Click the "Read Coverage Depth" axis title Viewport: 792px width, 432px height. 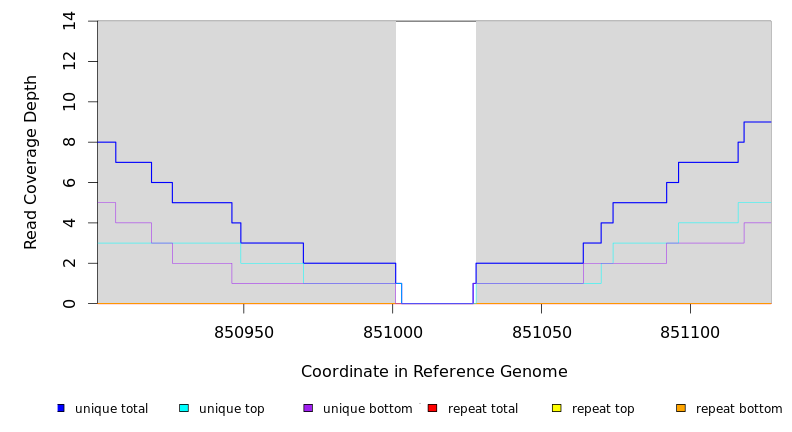click(31, 162)
